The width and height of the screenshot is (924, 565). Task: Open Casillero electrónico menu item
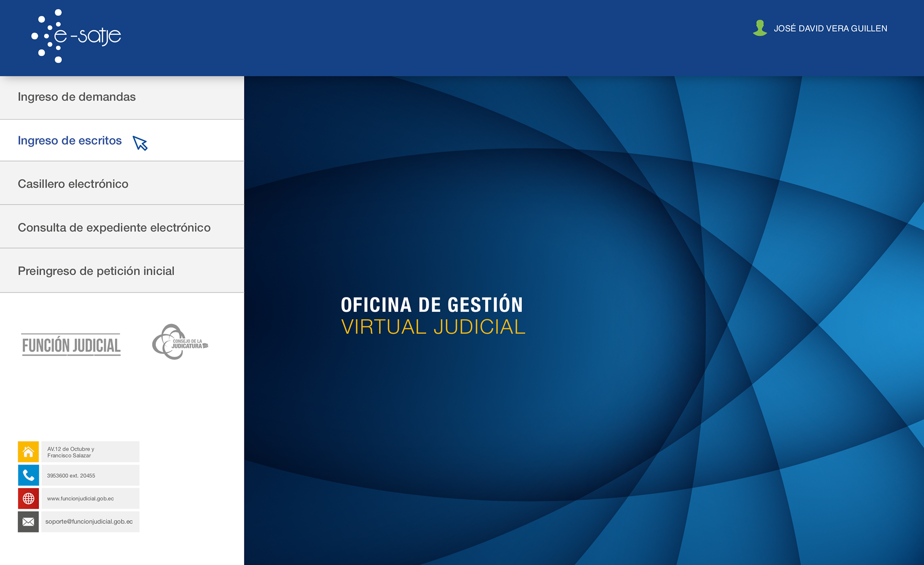pyautogui.click(x=73, y=184)
